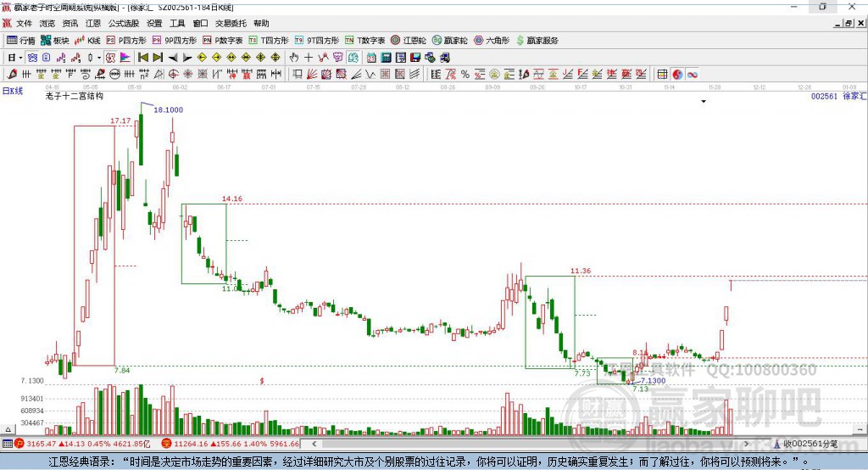868x470 pixels.
Task: Toggle the infinity symbol tool button
Action: [x=692, y=74]
